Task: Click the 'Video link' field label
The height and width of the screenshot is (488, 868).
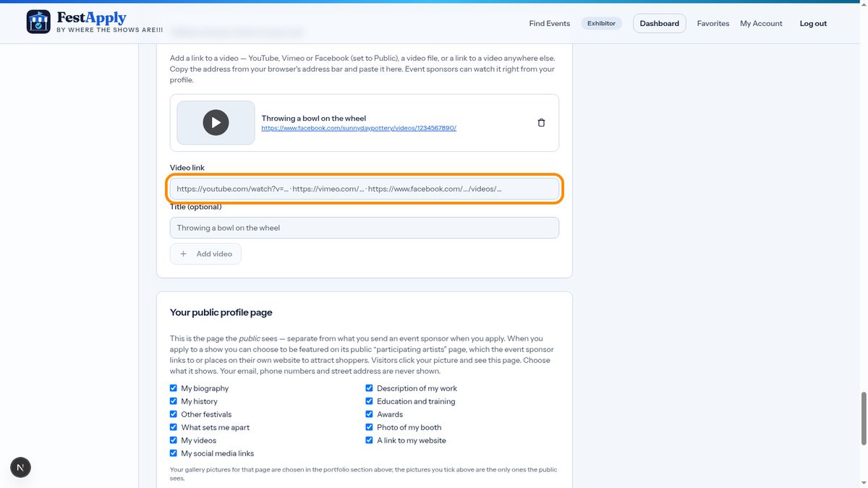Action: click(x=187, y=168)
